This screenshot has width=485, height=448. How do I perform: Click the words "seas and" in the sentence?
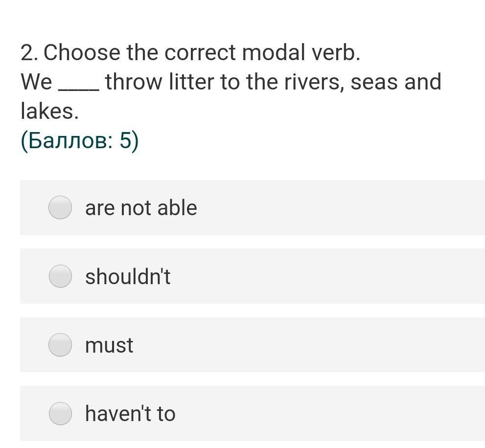pyautogui.click(x=396, y=82)
